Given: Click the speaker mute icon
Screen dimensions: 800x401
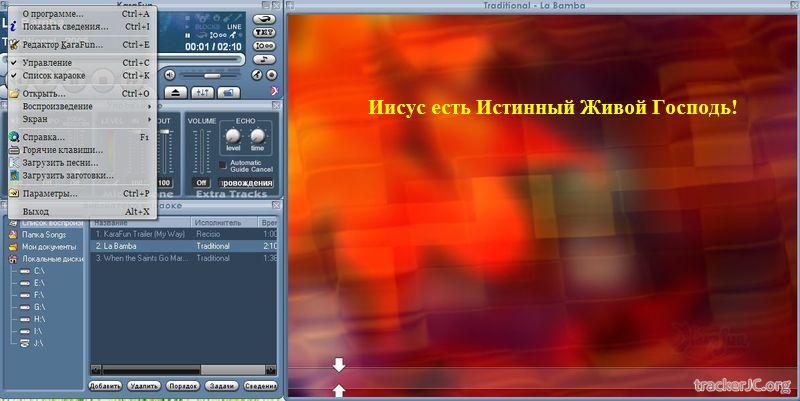Looking at the screenshot, I should tap(170, 76).
